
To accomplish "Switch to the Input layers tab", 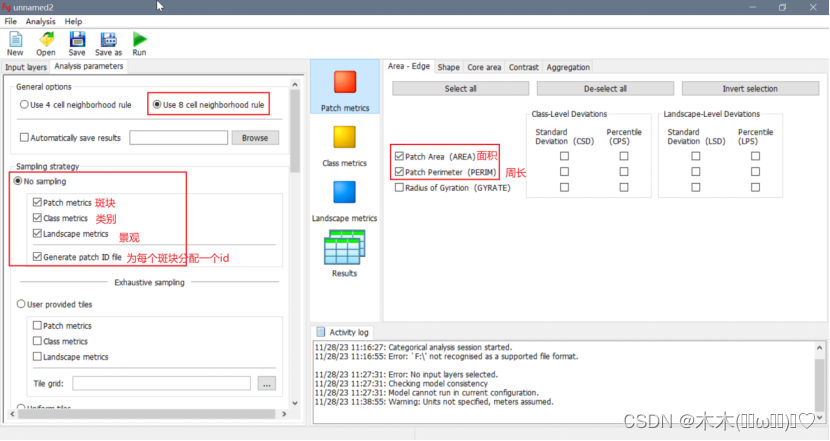I will point(26,67).
